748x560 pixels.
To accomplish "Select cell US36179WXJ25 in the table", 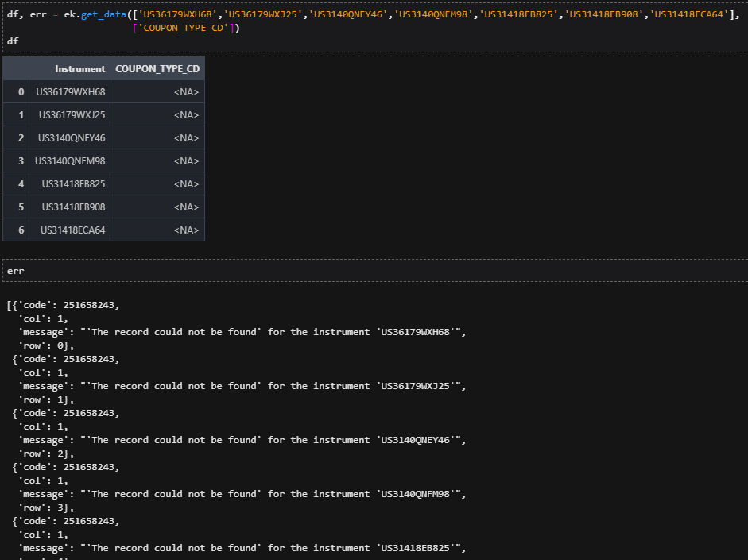I will point(70,115).
